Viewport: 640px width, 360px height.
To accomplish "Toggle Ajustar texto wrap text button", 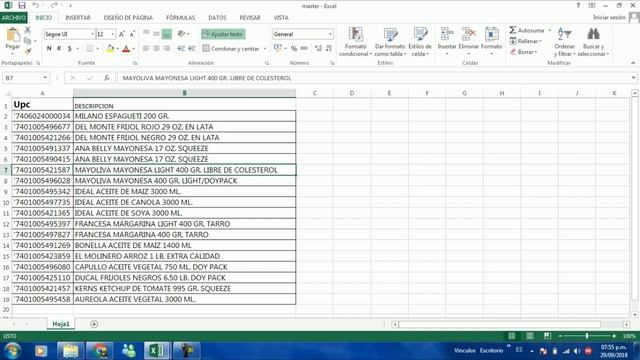I will point(223,34).
